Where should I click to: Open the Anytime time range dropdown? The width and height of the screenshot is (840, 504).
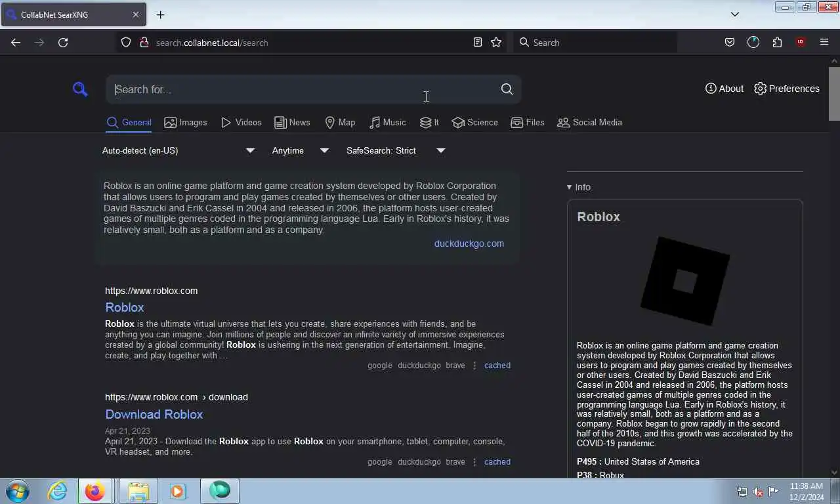tap(301, 150)
